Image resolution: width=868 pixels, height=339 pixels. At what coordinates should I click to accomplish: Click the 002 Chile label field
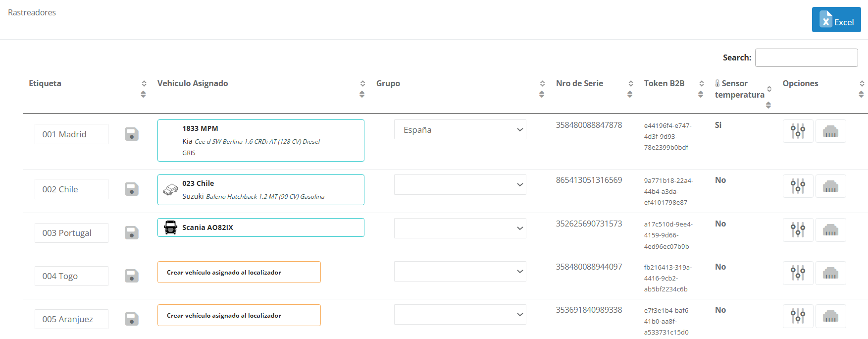coord(71,189)
